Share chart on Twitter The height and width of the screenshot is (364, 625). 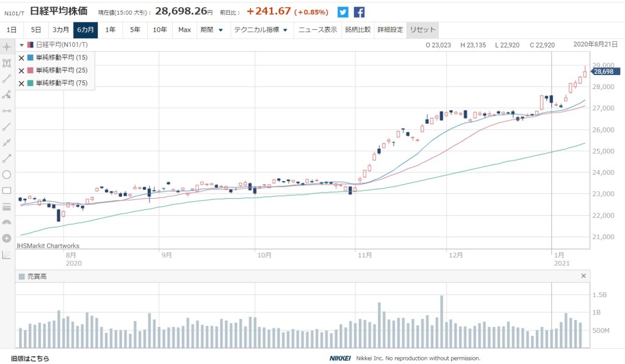point(343,12)
